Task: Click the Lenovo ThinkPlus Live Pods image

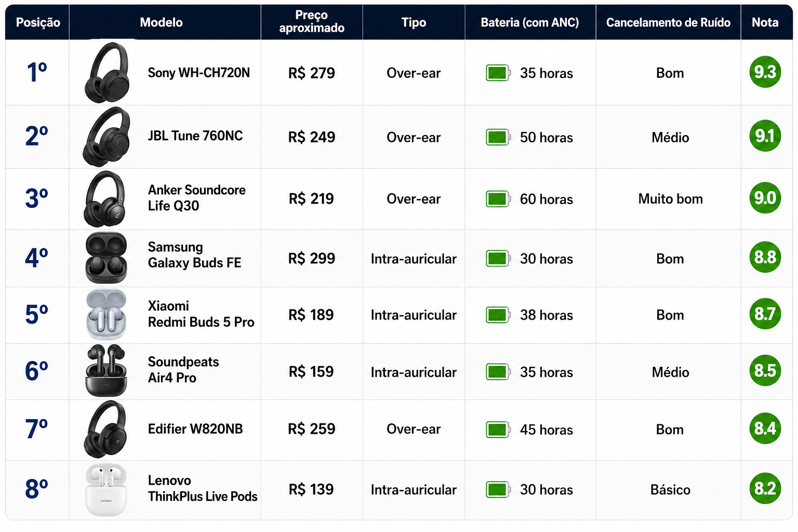Action: tap(107, 489)
